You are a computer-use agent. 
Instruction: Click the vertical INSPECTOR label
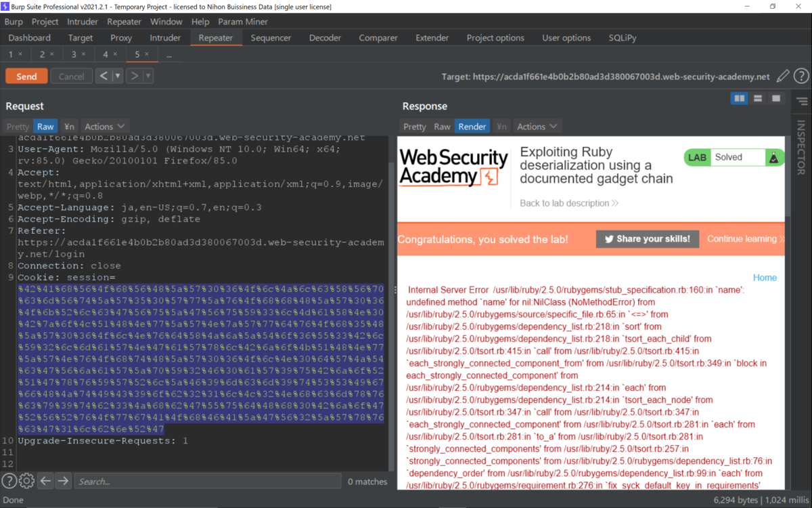point(801,148)
